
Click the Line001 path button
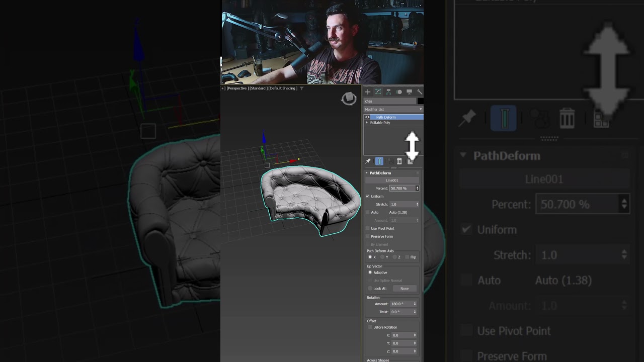coord(392,180)
